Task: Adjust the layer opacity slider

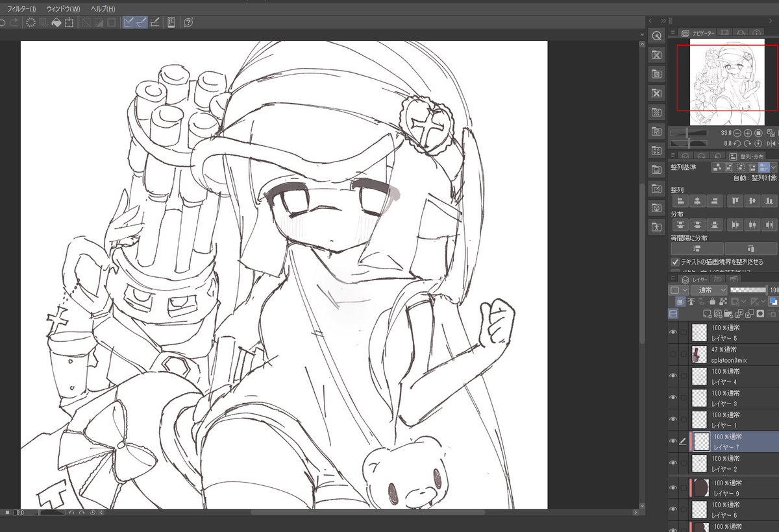Action: [748, 290]
